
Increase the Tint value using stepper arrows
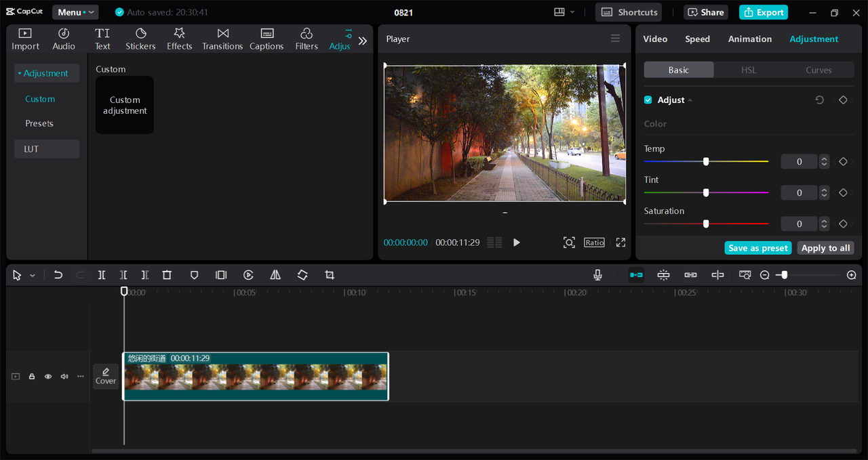(x=824, y=190)
